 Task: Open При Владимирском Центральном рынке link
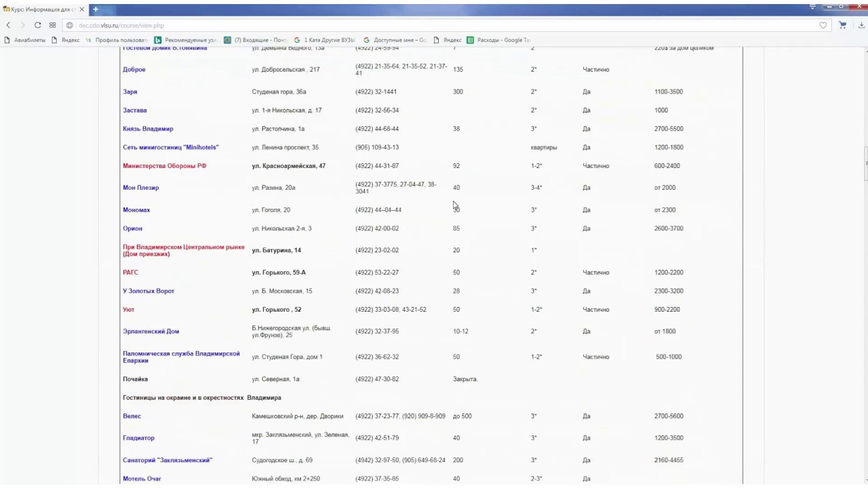183,250
